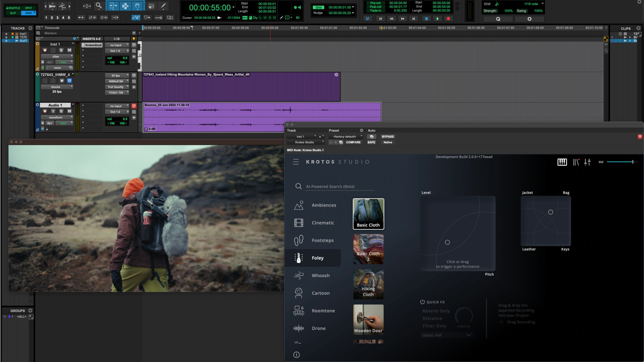Click the waveform view icon in Krotos

click(576, 162)
